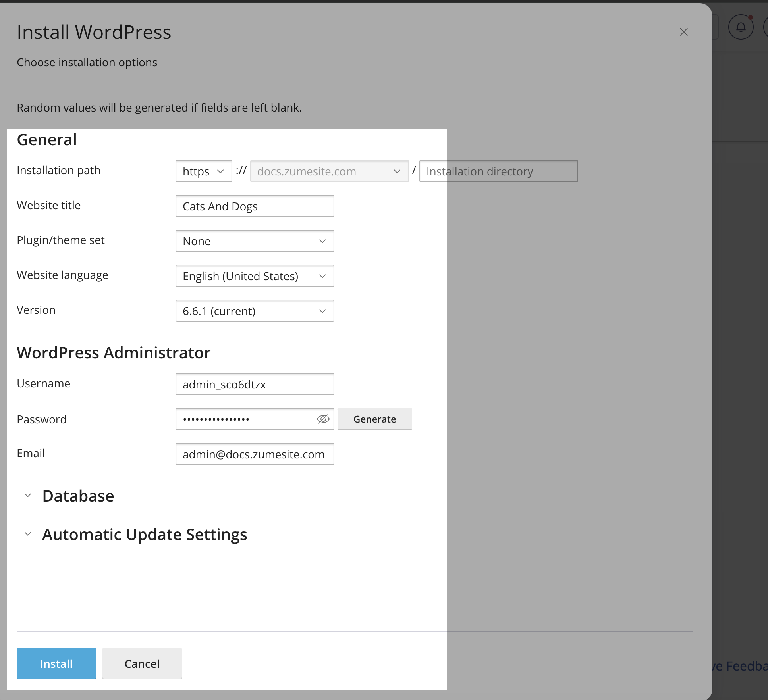Screen dimensions: 768x700
Task: Click the Website title field
Action: click(x=255, y=206)
